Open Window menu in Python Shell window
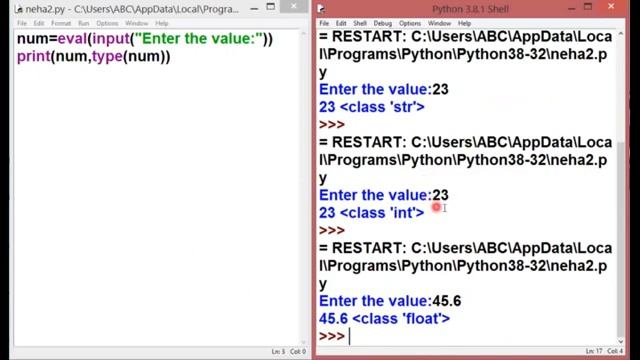The height and width of the screenshot is (360, 640). tap(439, 23)
